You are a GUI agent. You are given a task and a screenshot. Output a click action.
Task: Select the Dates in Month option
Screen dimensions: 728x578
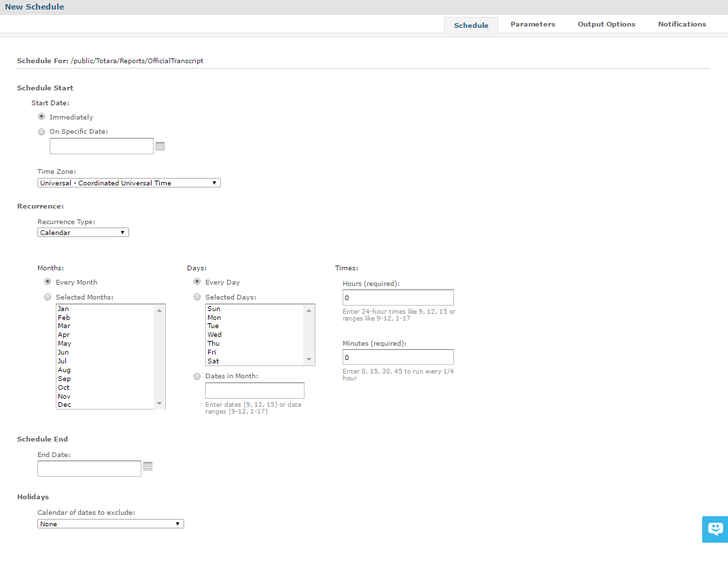197,376
